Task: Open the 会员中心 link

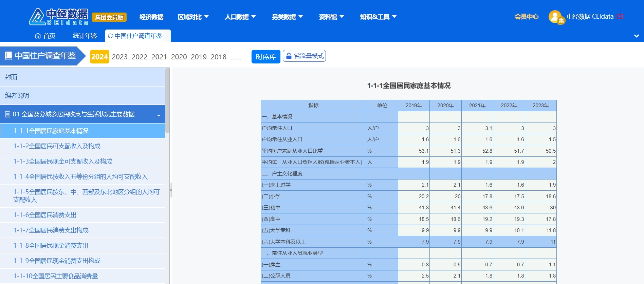Action: (526, 17)
